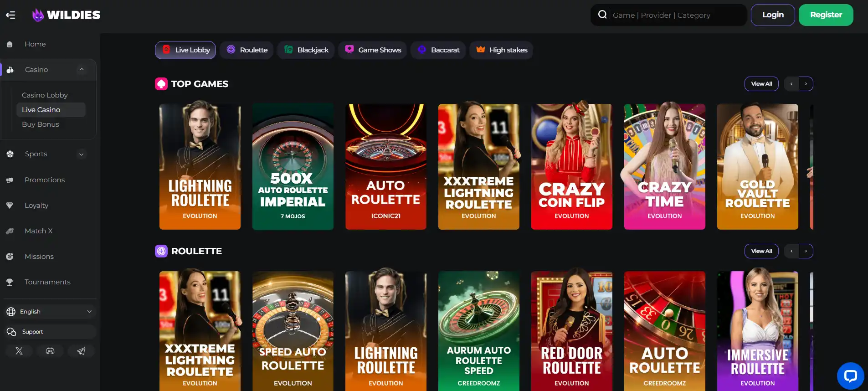Select the Baccarat category tab
Image resolution: width=868 pixels, height=391 pixels.
point(438,50)
